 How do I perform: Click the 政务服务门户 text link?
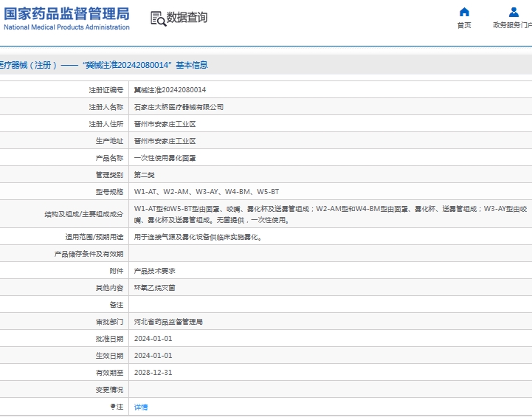click(x=512, y=25)
